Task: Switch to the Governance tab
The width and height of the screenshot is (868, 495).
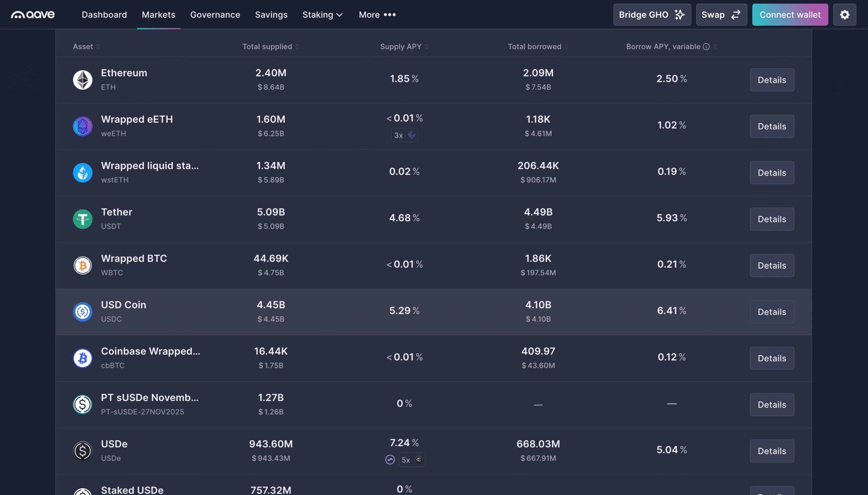Action: 215,15
